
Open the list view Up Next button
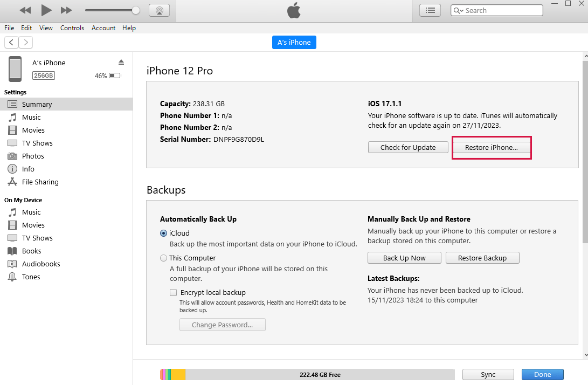[430, 10]
